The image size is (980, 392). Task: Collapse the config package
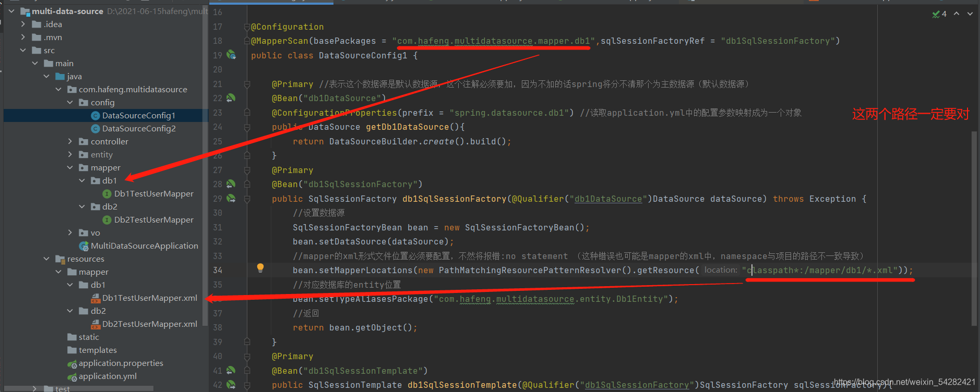70,102
